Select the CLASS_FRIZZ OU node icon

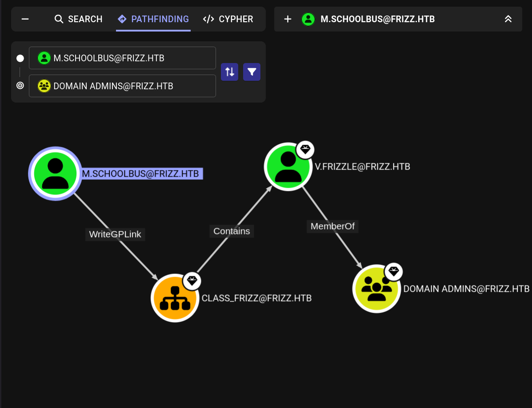[x=175, y=298]
